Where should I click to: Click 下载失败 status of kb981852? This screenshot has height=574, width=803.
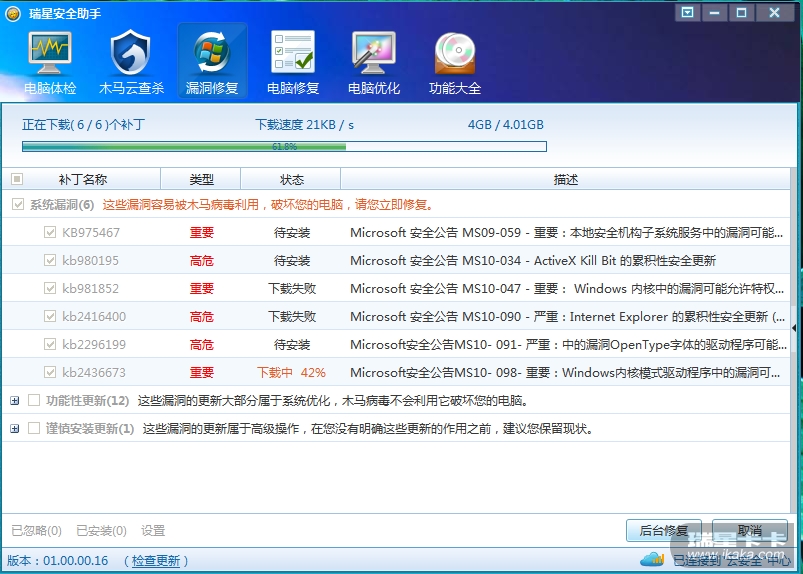pyautogui.click(x=292, y=288)
